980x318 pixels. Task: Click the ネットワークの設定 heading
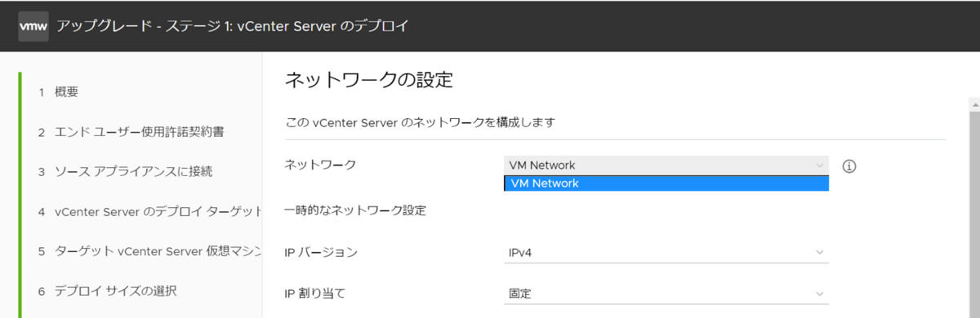pos(368,80)
